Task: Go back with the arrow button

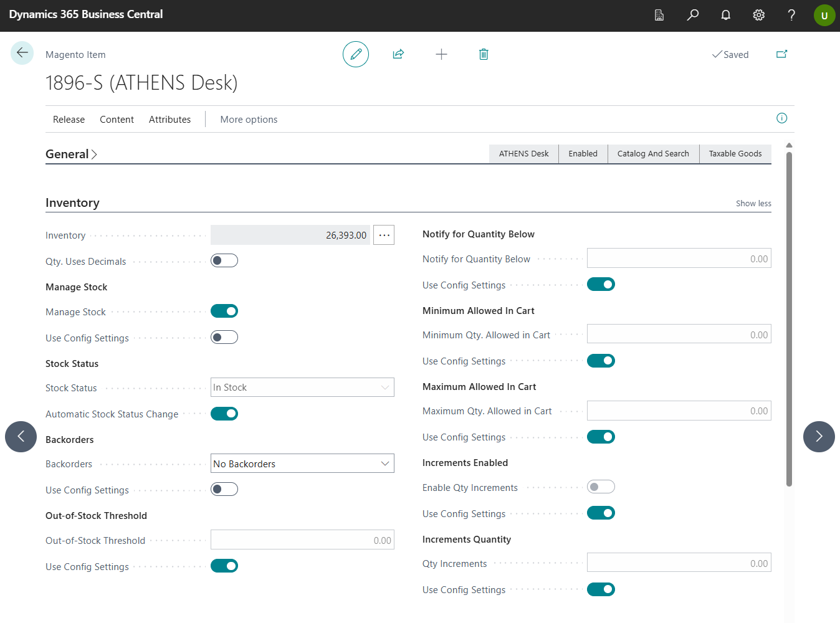Action: (x=22, y=53)
